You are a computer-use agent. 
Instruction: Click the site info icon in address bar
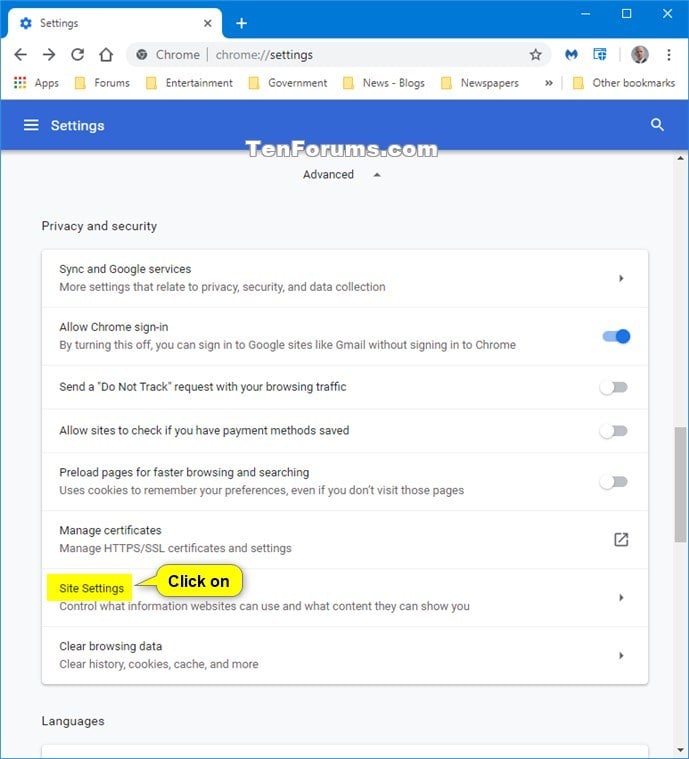(141, 55)
